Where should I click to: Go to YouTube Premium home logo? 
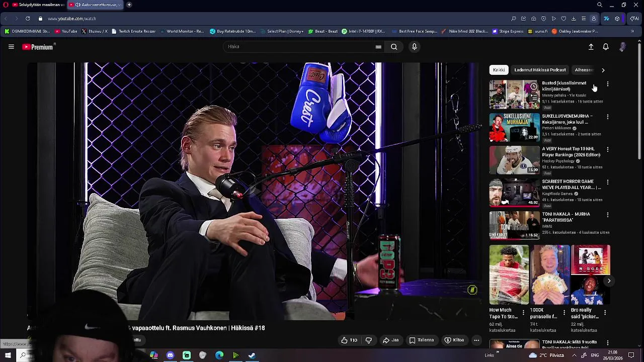click(x=39, y=47)
